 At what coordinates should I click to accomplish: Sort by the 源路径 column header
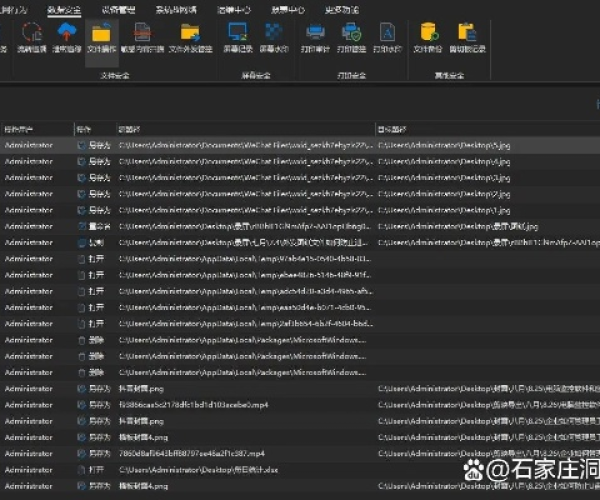click(x=129, y=130)
